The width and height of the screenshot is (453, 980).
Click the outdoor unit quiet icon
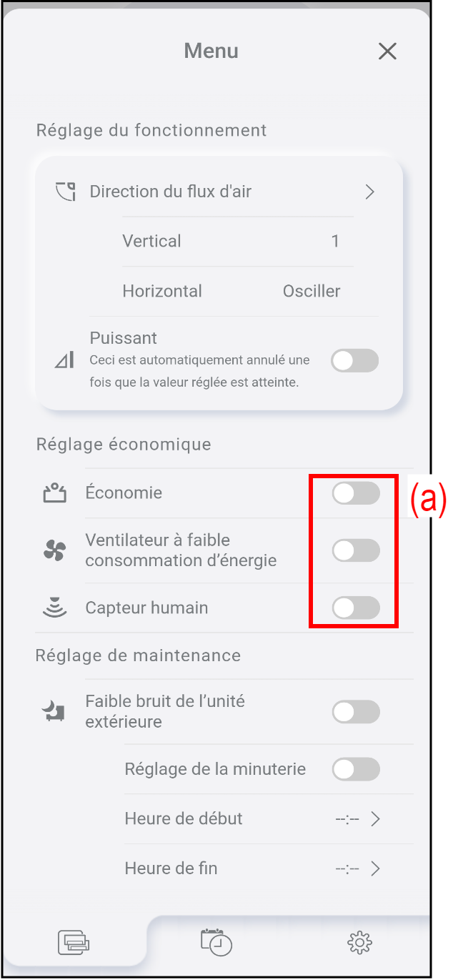tap(54, 711)
